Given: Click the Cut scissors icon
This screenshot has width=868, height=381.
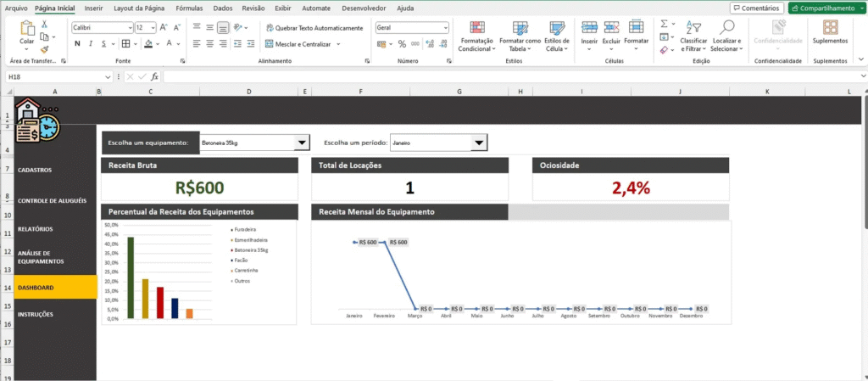Looking at the screenshot, I should click(43, 25).
